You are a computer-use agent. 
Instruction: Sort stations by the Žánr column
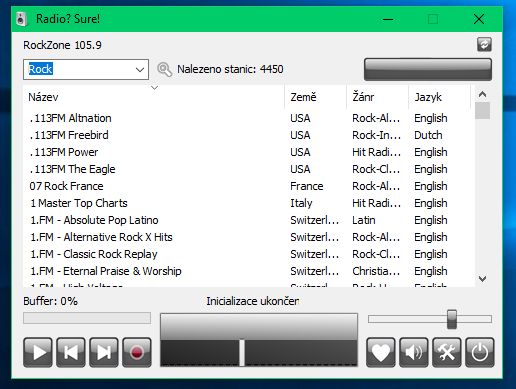(377, 97)
